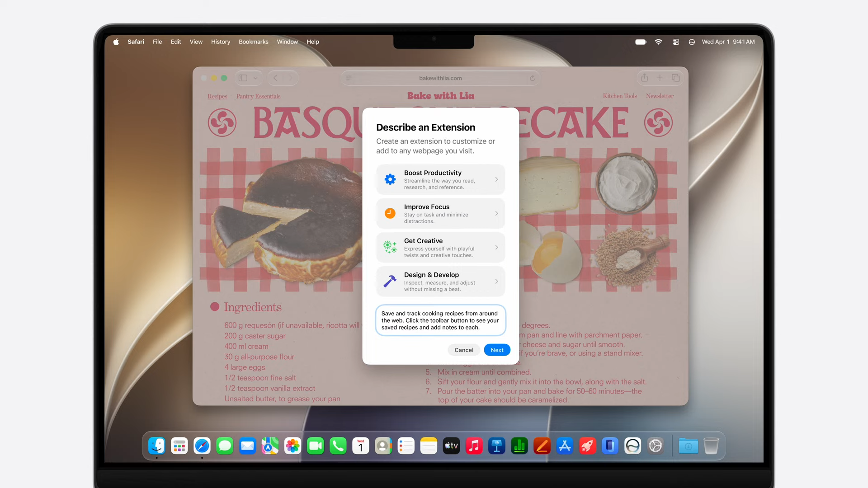Open Control Center in menu bar
Screen dimensions: 868x488
coord(676,42)
